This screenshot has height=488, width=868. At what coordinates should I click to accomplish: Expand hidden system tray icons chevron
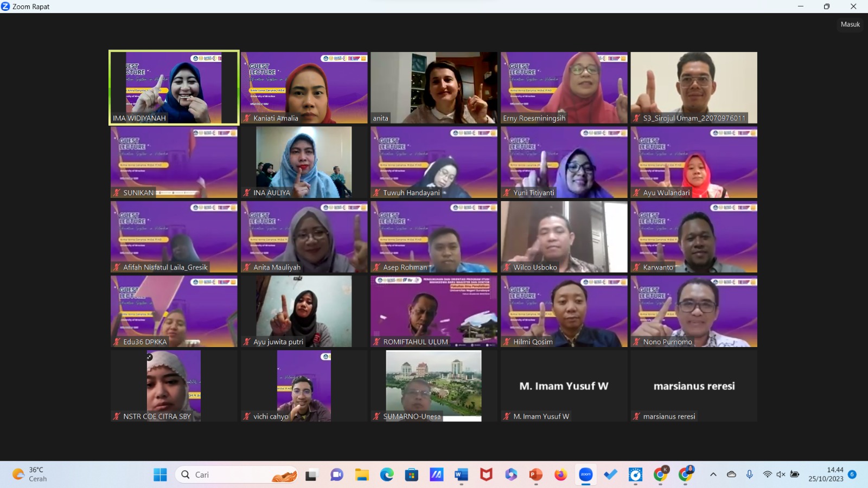[713, 474]
